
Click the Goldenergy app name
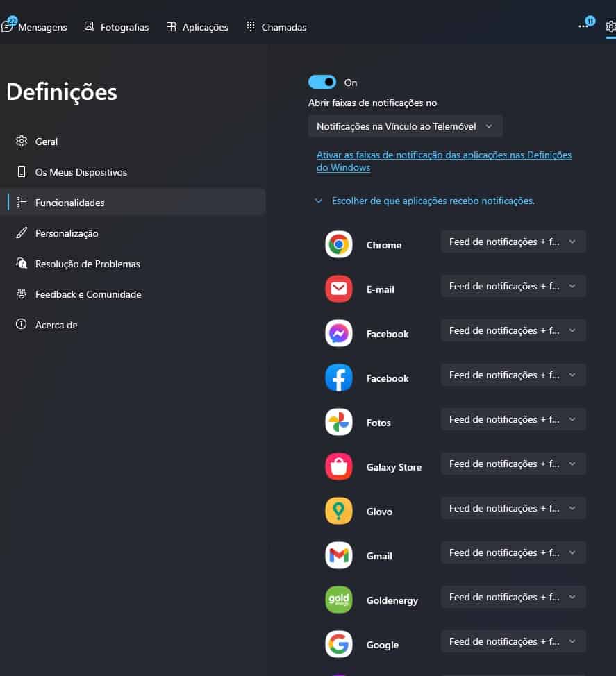coord(392,600)
